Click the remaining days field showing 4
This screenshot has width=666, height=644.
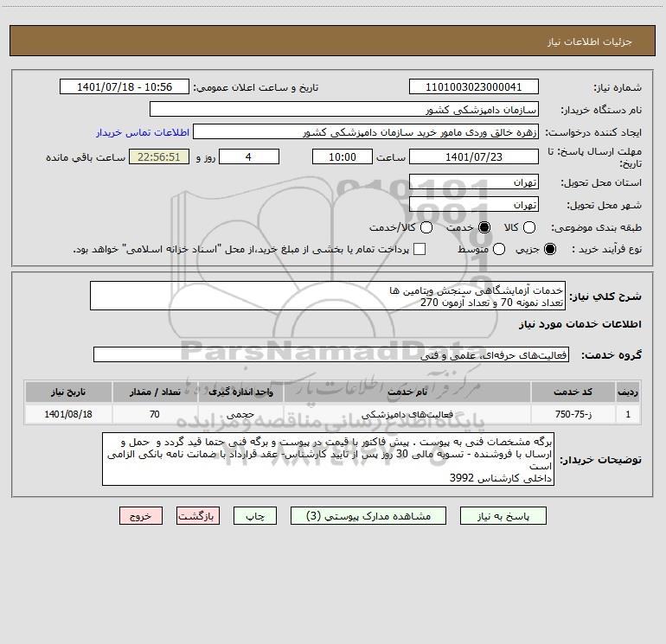point(249,156)
